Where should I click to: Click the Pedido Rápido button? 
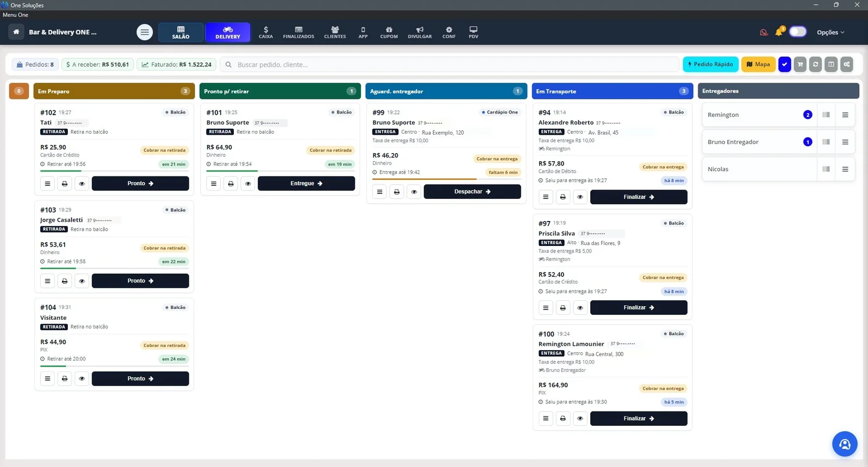point(711,64)
